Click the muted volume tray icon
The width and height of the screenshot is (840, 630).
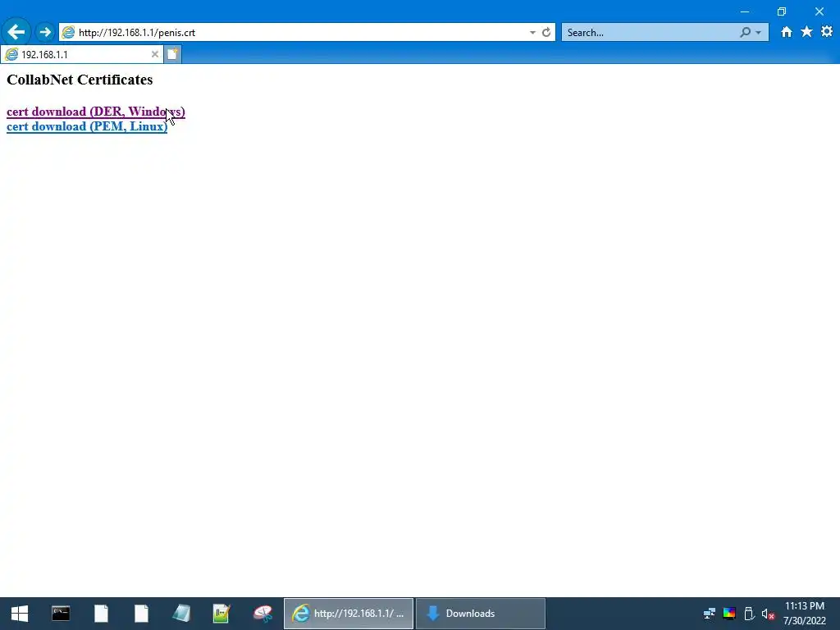768,614
